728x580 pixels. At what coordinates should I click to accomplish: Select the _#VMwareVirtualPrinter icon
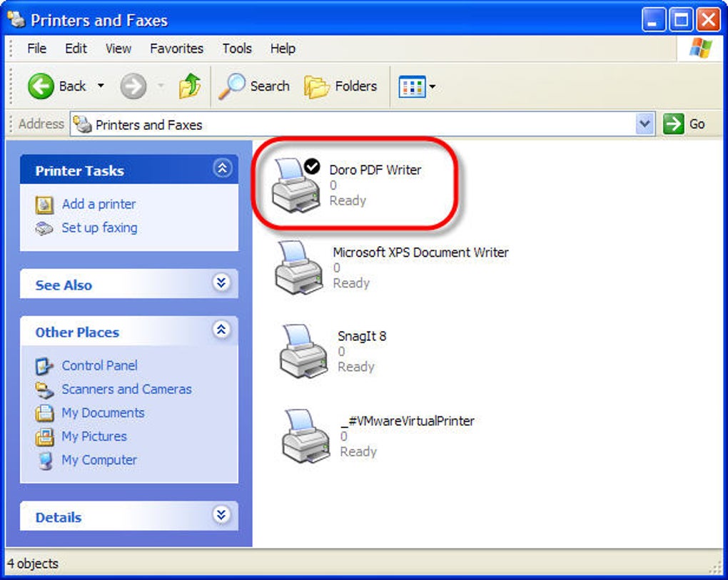306,436
